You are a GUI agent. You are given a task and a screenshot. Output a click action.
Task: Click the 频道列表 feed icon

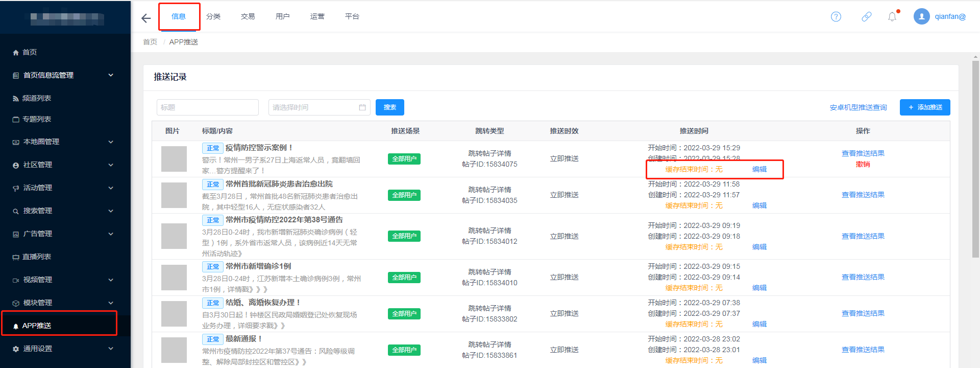16,99
